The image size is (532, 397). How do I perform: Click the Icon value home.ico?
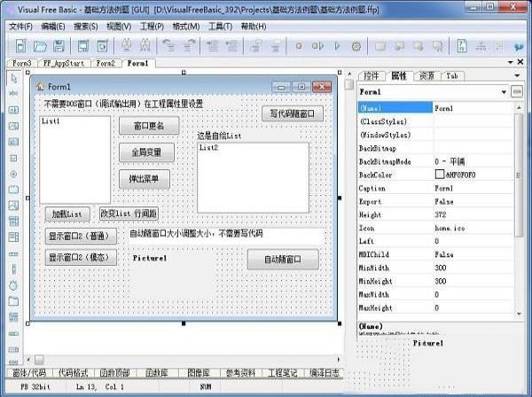click(x=450, y=228)
